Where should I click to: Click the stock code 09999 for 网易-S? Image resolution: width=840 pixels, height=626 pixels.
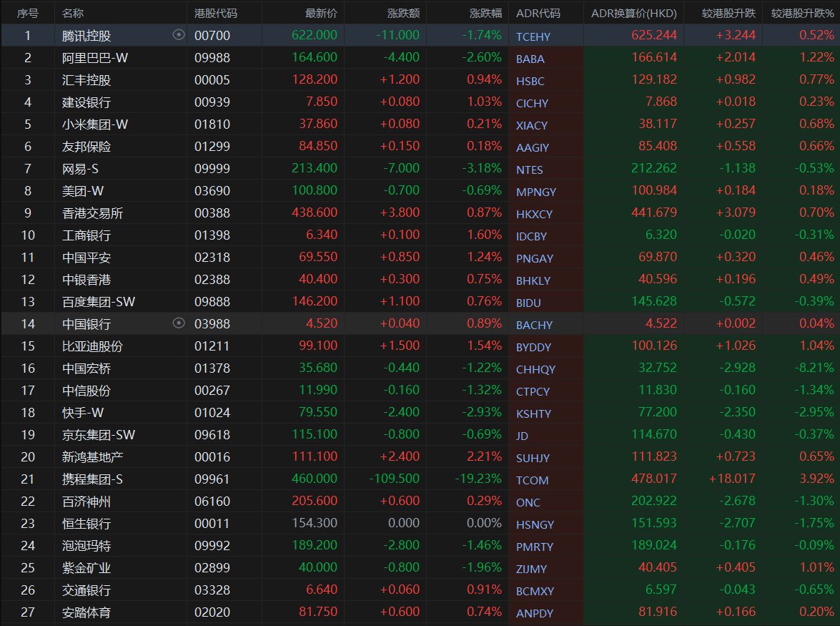click(212, 169)
